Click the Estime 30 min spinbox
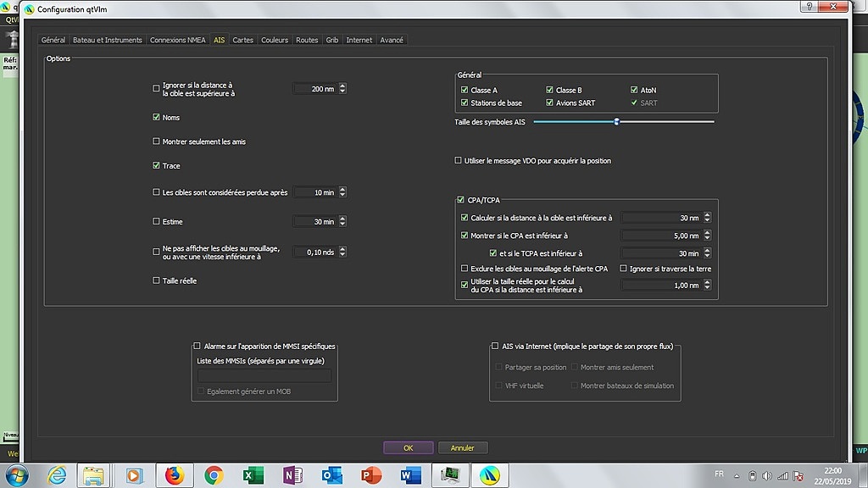 click(x=320, y=221)
